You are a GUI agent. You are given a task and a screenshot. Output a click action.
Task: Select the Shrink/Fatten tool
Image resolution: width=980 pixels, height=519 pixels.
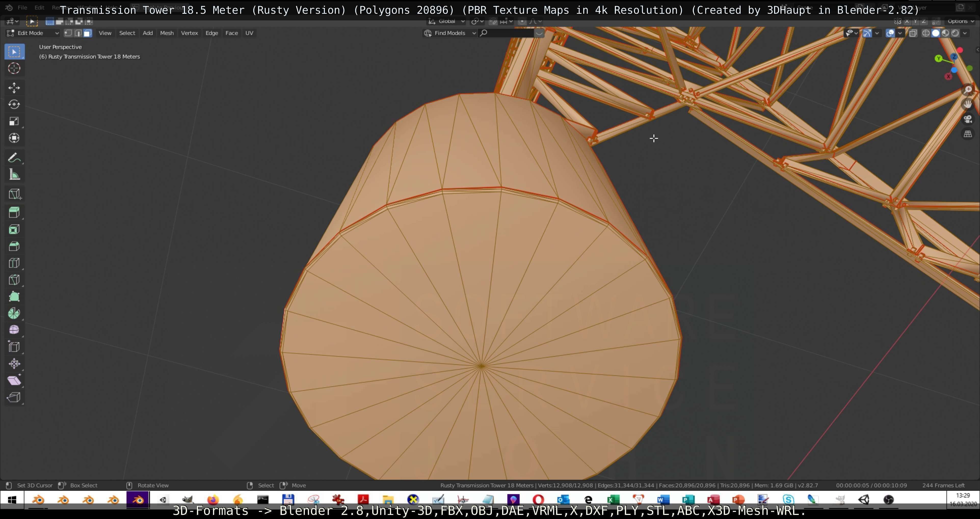(15, 364)
